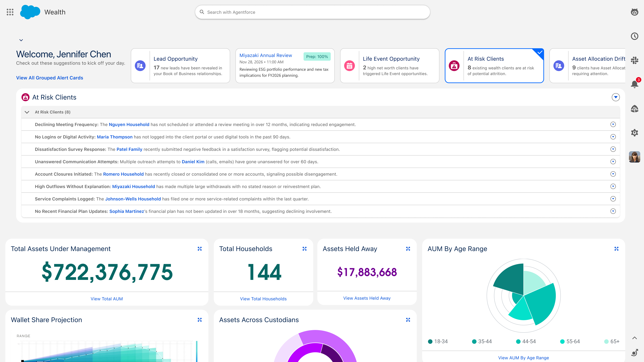This screenshot has height=362, width=644.
Task: Toggle 44-54 legend swatch
Action: point(518,342)
